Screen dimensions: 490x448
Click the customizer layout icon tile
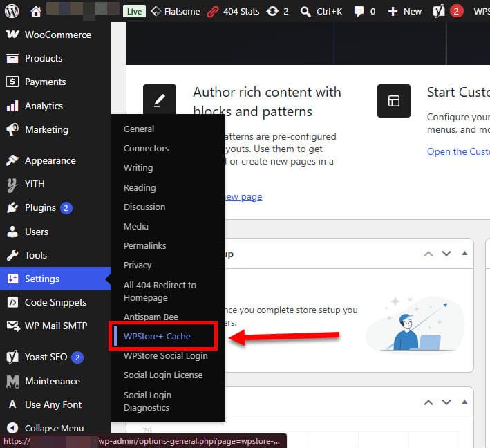[x=394, y=101]
